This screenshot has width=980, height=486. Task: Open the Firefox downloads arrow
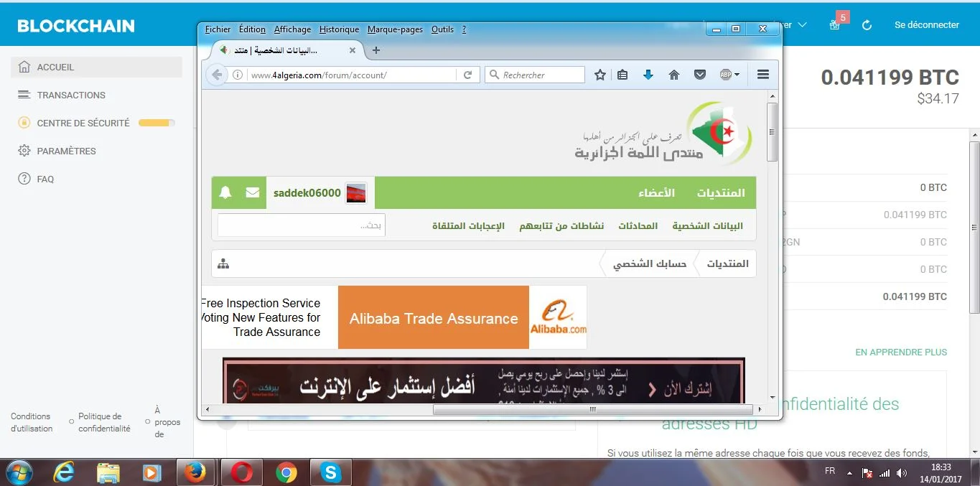[x=648, y=75]
